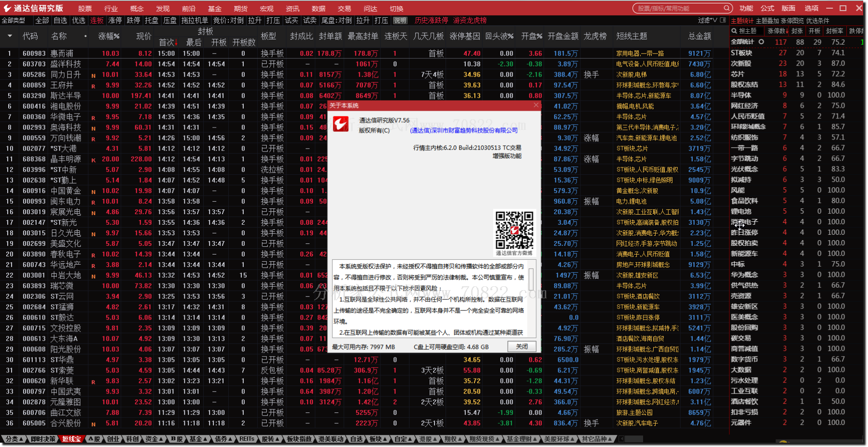Click the R marker on 王府井 row
This screenshot has width=868, height=447.
[x=93, y=86]
